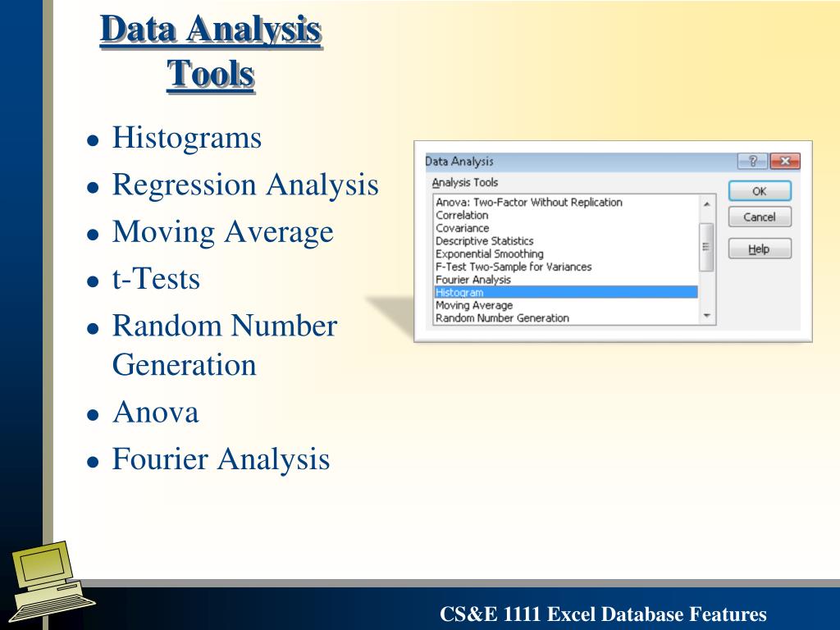Cancel the Data Analysis dialog
This screenshot has width=840, height=630.
point(760,217)
